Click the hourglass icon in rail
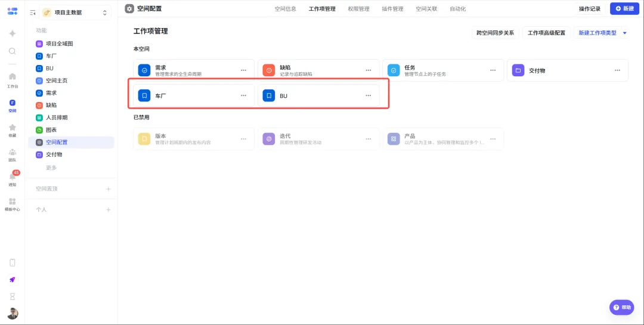This screenshot has width=644, height=325. tap(13, 296)
